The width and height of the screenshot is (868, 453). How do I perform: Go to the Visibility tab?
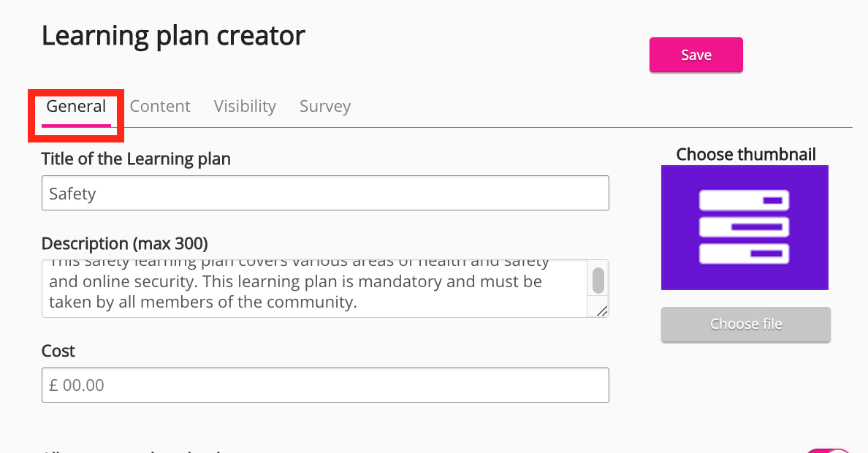(245, 107)
